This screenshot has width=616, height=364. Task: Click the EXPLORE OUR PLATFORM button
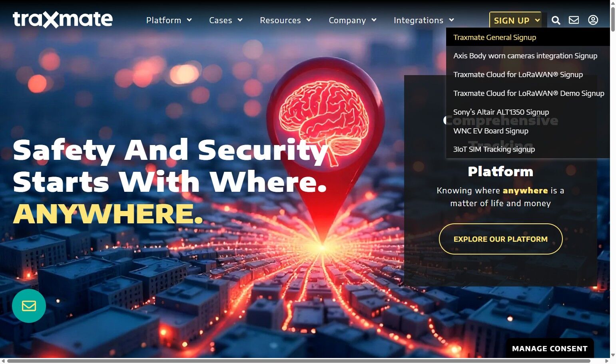(500, 239)
